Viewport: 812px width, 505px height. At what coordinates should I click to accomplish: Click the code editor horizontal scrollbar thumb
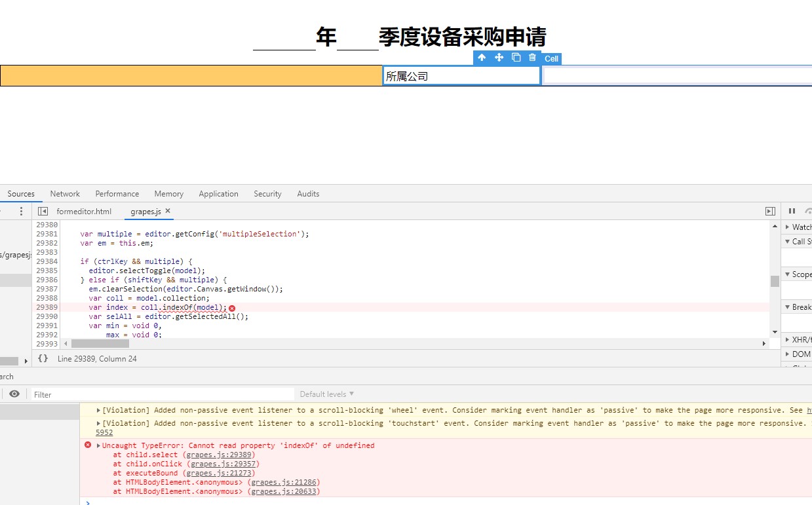(100, 343)
